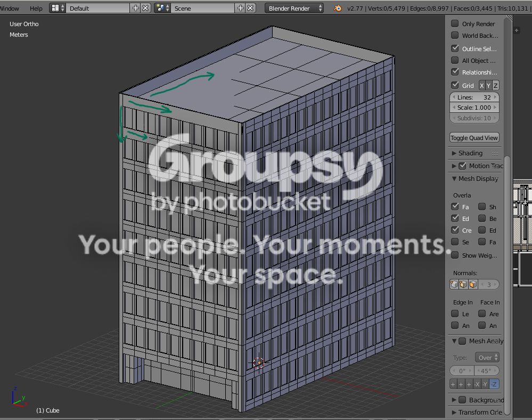Select the -X axis button
This screenshot has width=532, height=420.
[x=477, y=384]
